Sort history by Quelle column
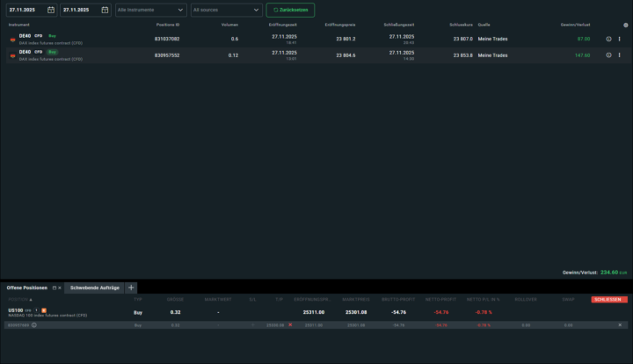This screenshot has height=364, width=633. tap(484, 25)
